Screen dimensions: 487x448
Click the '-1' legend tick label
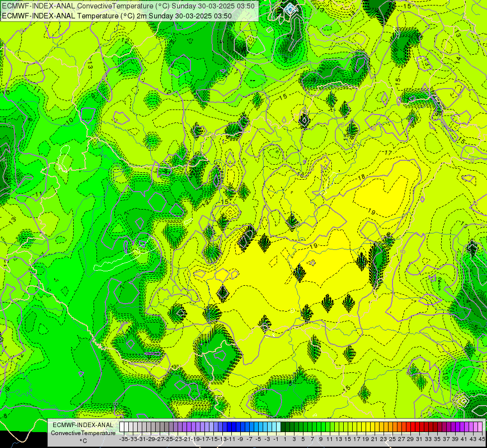(x=276, y=440)
